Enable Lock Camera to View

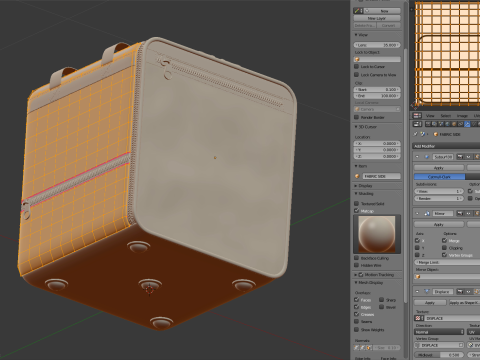coord(356,75)
